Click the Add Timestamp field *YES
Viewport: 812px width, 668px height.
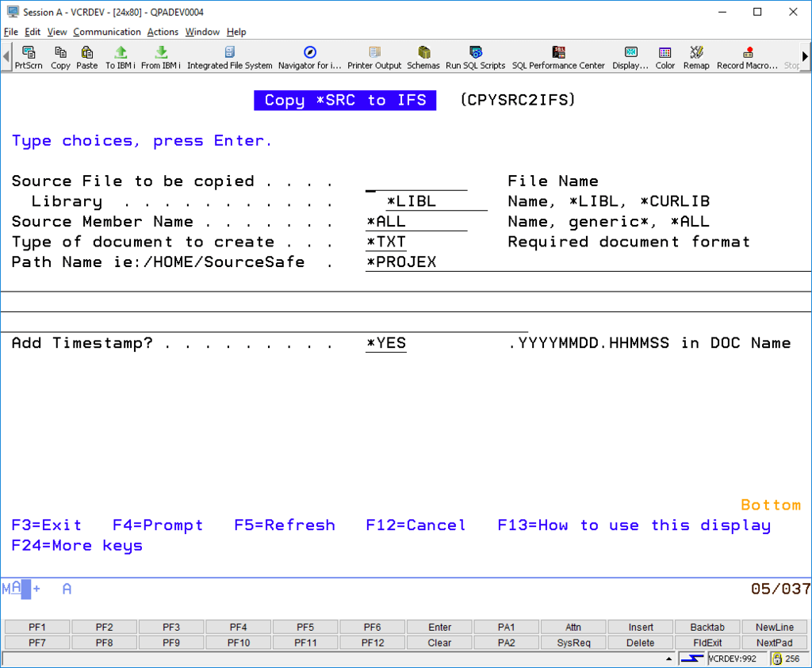tap(386, 343)
